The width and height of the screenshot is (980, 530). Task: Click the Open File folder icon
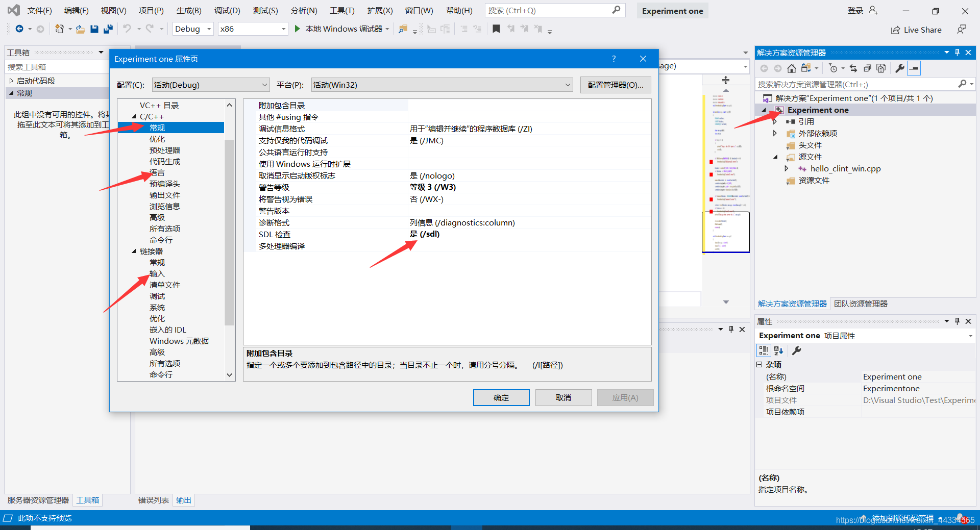pos(81,29)
